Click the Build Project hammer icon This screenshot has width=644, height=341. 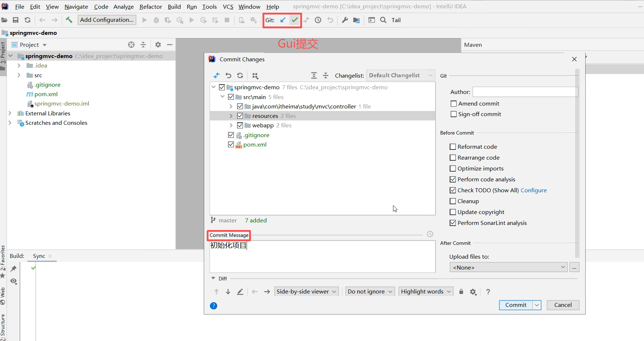69,20
